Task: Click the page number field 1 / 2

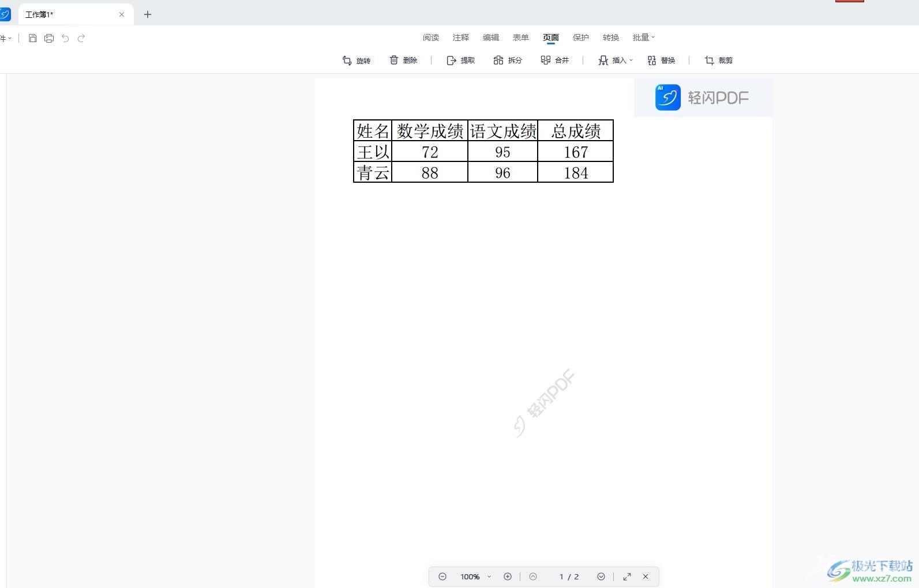Action: [569, 576]
